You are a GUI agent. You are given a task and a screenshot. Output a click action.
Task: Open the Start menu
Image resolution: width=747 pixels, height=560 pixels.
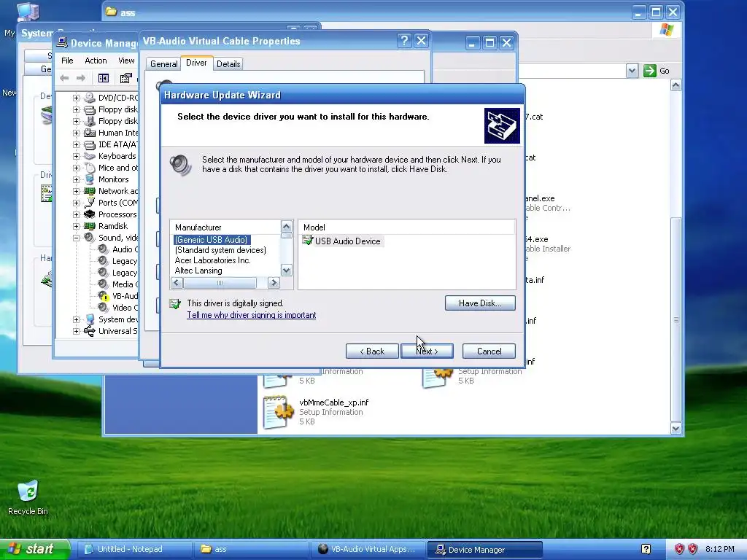[x=34, y=549]
